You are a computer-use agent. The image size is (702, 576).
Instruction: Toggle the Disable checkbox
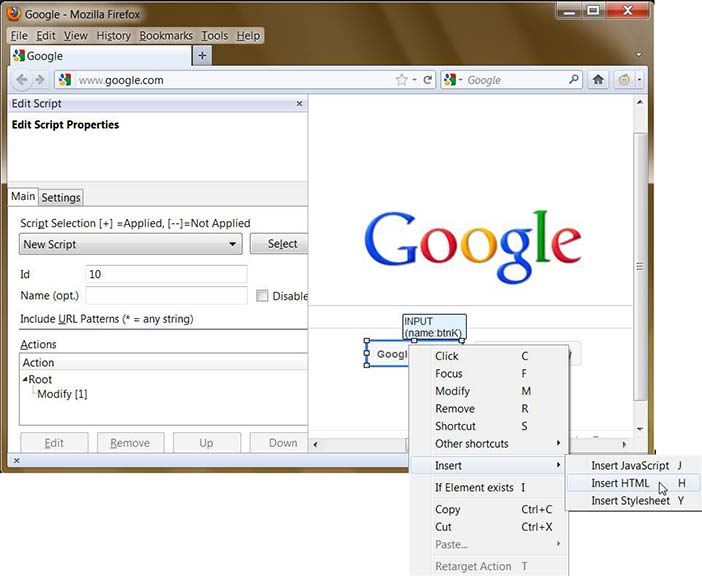point(262,296)
